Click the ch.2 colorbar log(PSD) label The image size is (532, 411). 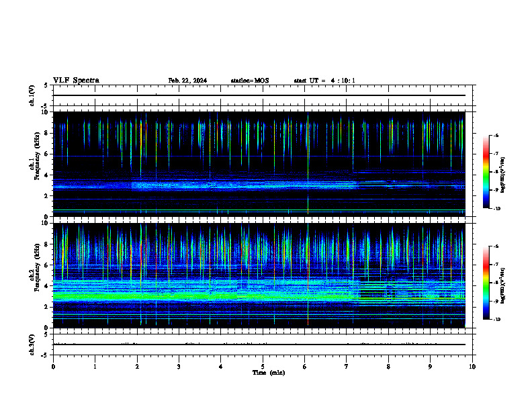pyautogui.click(x=502, y=285)
